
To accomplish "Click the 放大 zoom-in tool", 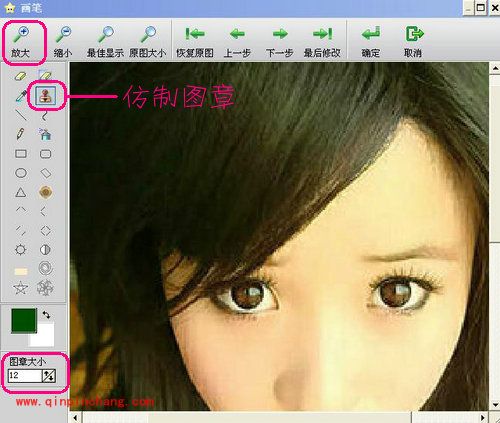I will (x=21, y=42).
